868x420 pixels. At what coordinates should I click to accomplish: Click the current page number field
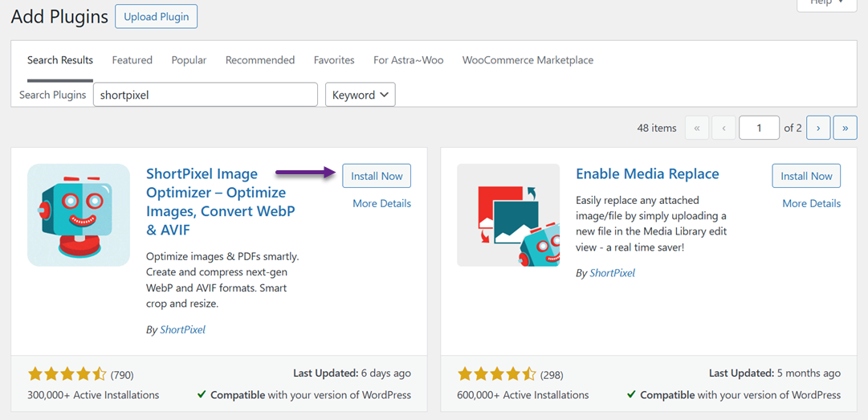pyautogui.click(x=759, y=128)
